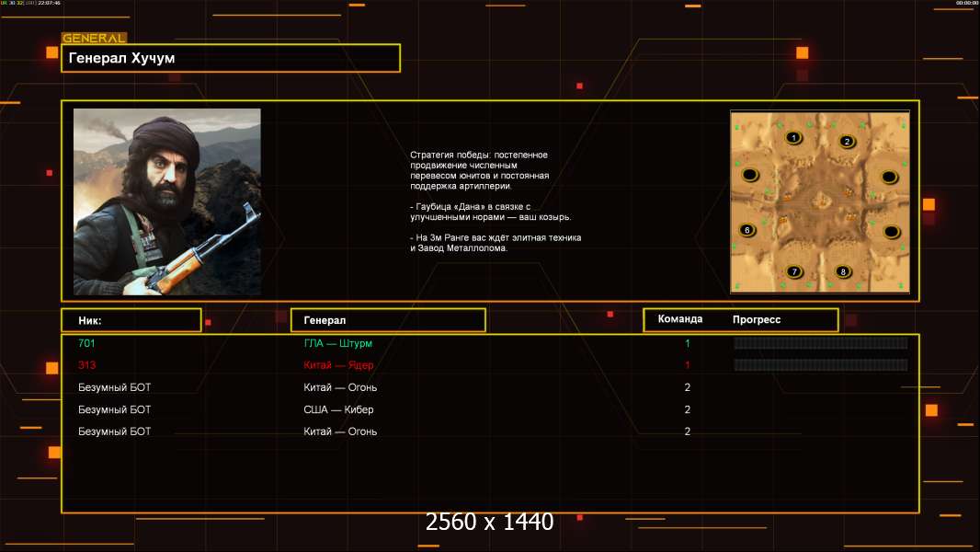Select the green player name '701'
The image size is (980, 552).
[86, 343]
